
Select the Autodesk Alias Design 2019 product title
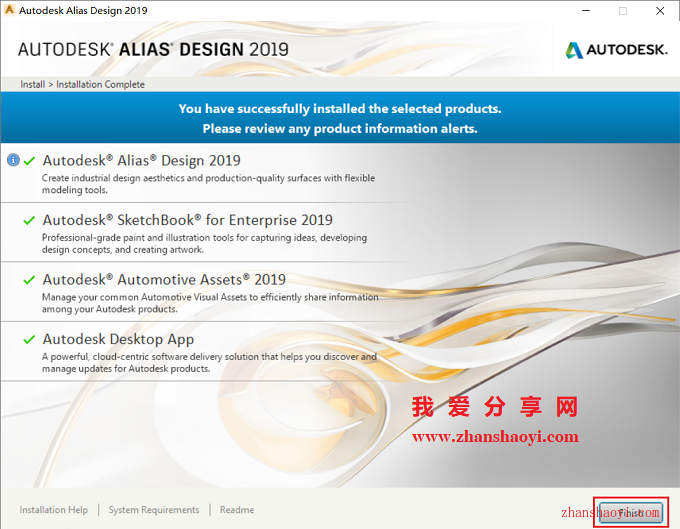pos(141,161)
